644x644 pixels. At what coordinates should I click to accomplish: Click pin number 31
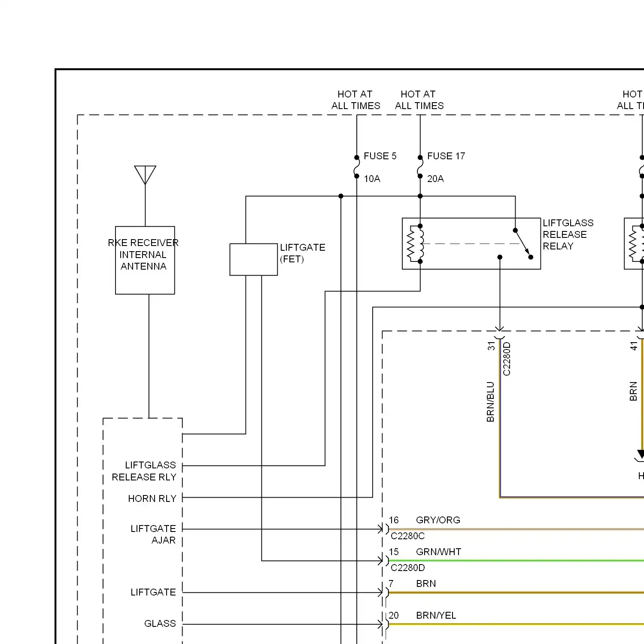491,346
